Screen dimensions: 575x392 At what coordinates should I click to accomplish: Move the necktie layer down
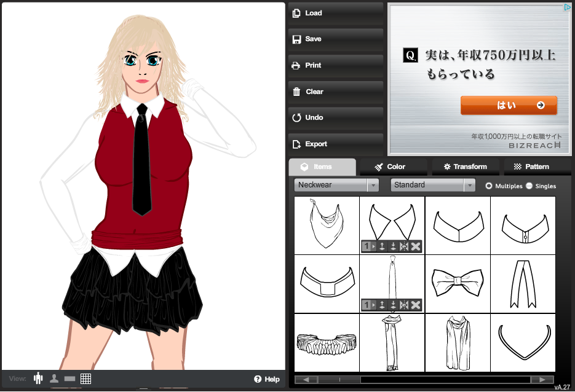[x=393, y=305]
